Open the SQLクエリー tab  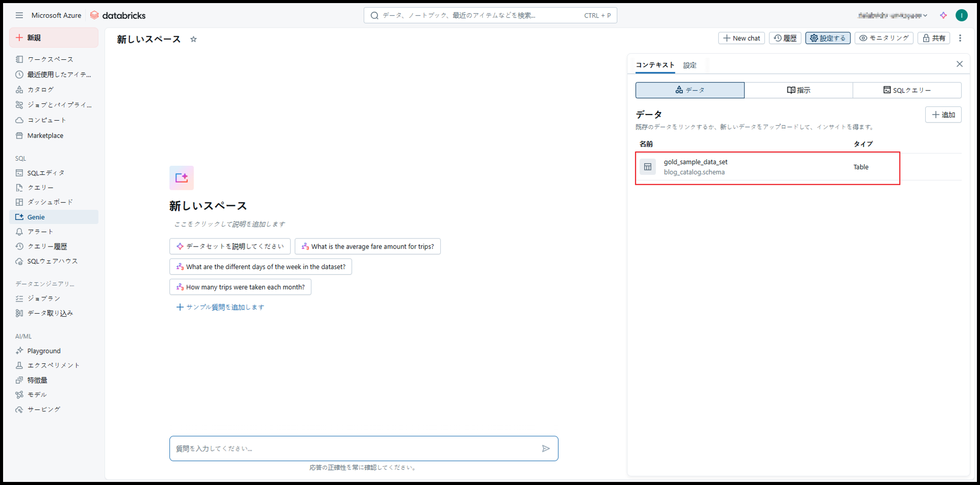[x=907, y=90]
